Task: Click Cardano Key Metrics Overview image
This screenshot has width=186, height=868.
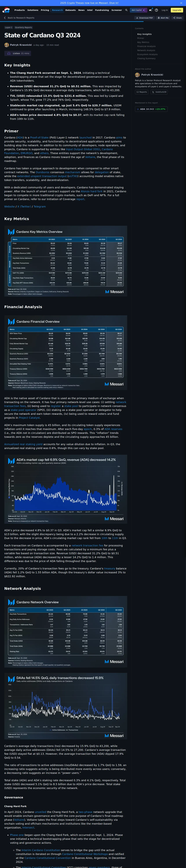Action: [66, 261]
